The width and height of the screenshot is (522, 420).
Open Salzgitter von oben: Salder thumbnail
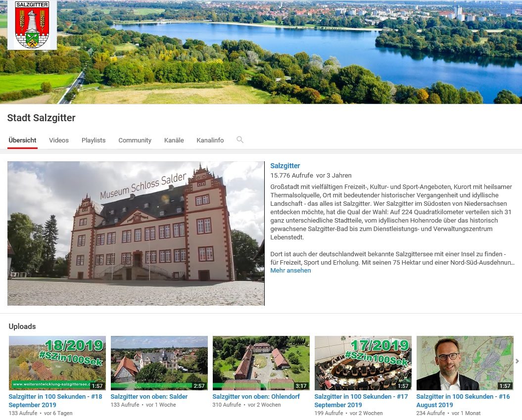(x=159, y=363)
